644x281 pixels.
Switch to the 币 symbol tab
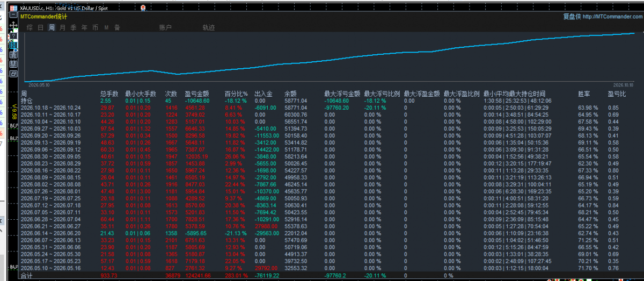[96, 27]
